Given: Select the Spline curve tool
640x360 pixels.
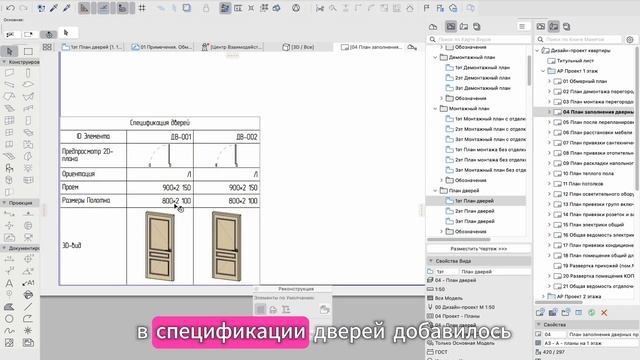Looking at the screenshot, I should pos(9,330).
